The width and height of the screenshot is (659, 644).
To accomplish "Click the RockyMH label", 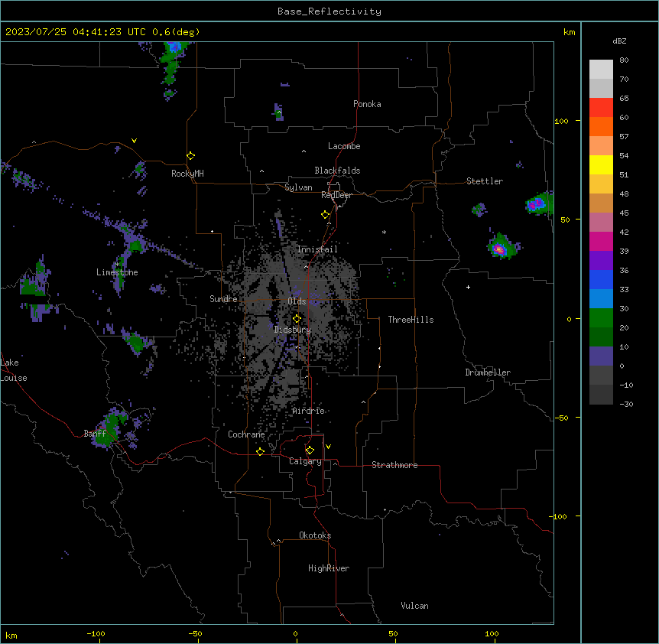I will (187, 174).
